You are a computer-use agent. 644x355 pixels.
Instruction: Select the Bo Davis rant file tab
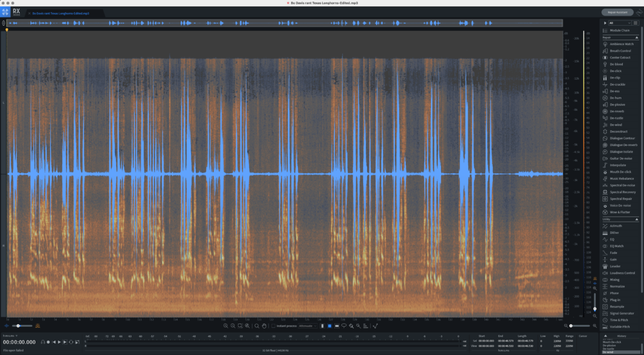coord(61,13)
